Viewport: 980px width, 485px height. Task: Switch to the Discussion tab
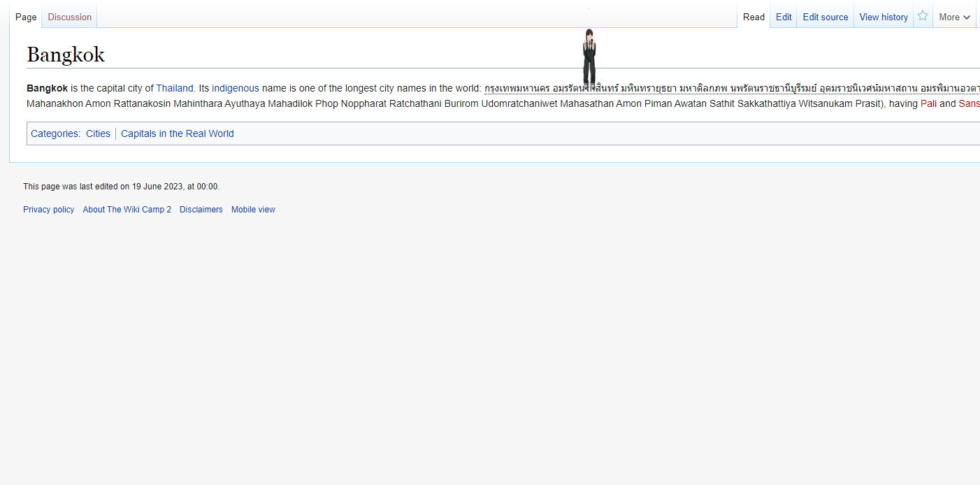pyautogui.click(x=69, y=17)
